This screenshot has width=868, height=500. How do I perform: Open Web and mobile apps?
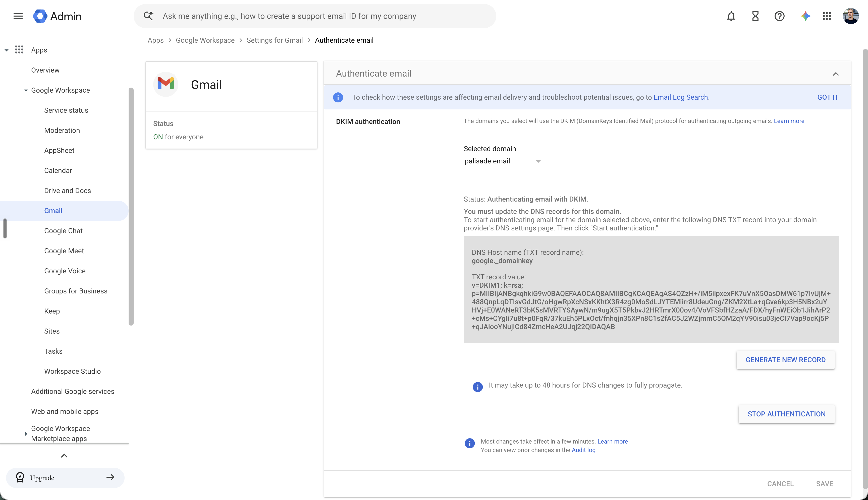pos(65,412)
